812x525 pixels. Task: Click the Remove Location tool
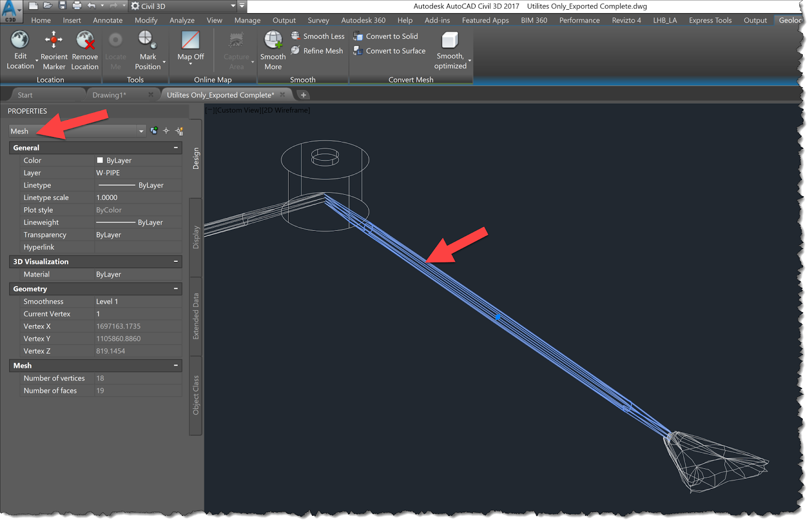[x=85, y=50]
